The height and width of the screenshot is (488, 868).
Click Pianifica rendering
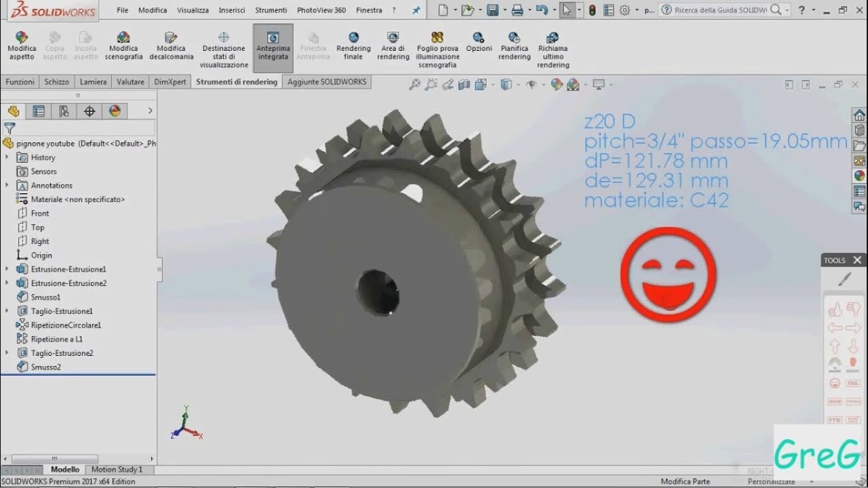click(x=515, y=46)
